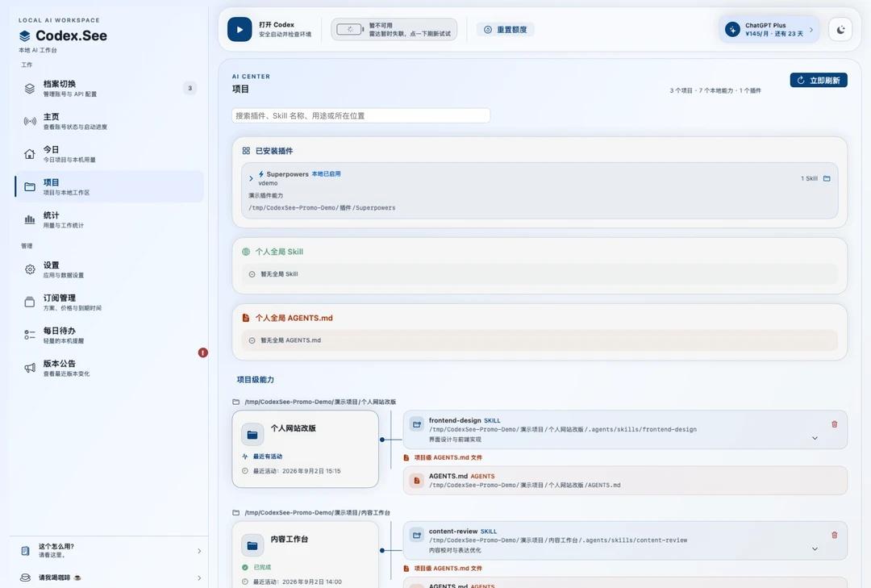The height and width of the screenshot is (588, 871).
Task: Click the red alert badge in the sidebar
Action: click(202, 352)
